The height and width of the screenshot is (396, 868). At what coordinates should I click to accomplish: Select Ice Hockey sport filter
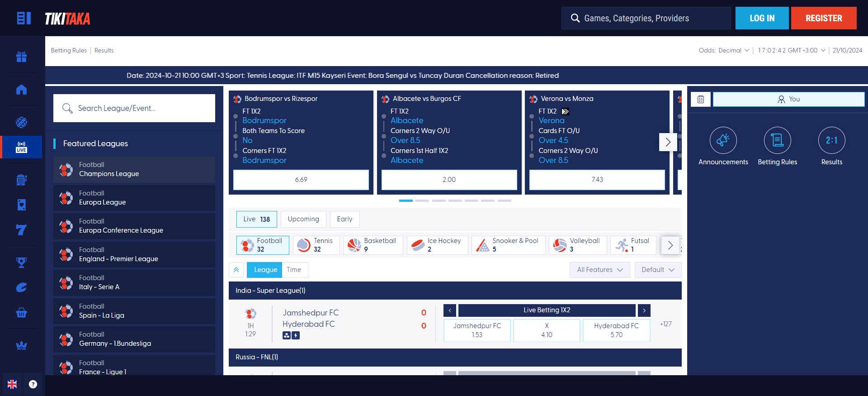coord(437,245)
